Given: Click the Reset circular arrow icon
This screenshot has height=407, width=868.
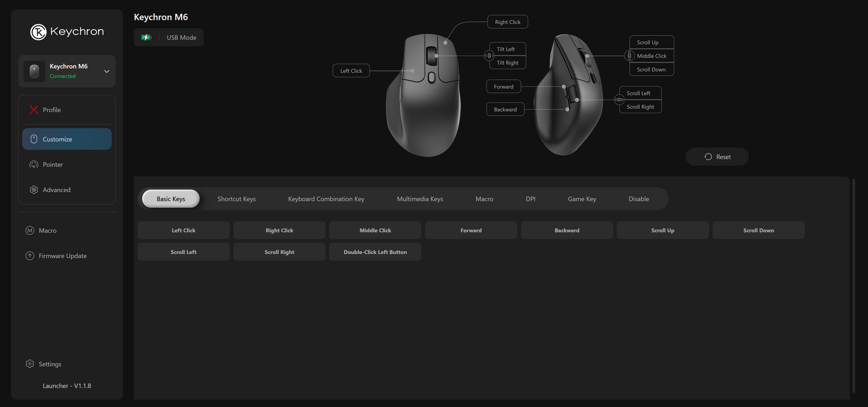Looking at the screenshot, I should [x=708, y=157].
